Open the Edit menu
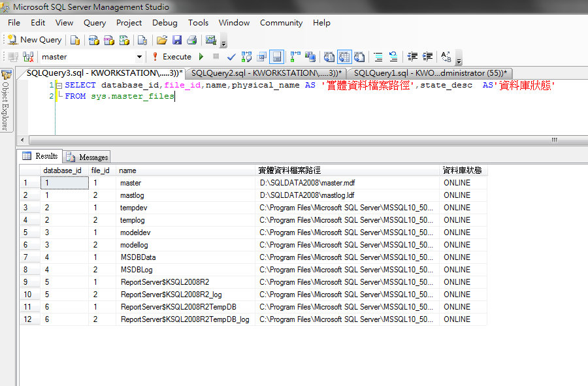 coord(38,23)
